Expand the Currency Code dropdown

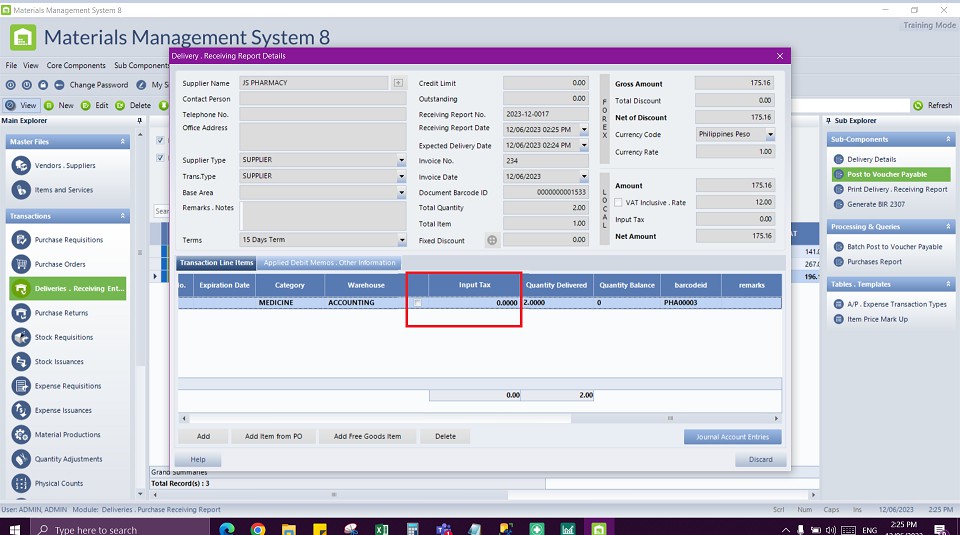770,134
